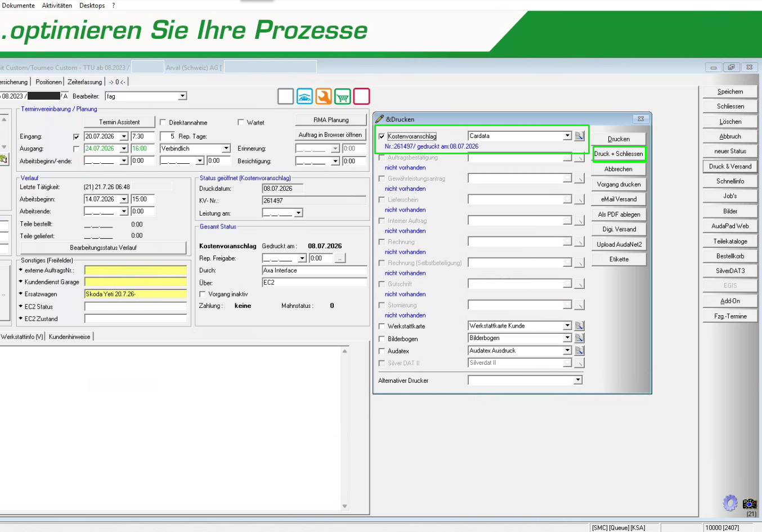
Task: Click Auftrag in Browser öffnen
Action: [330, 135]
